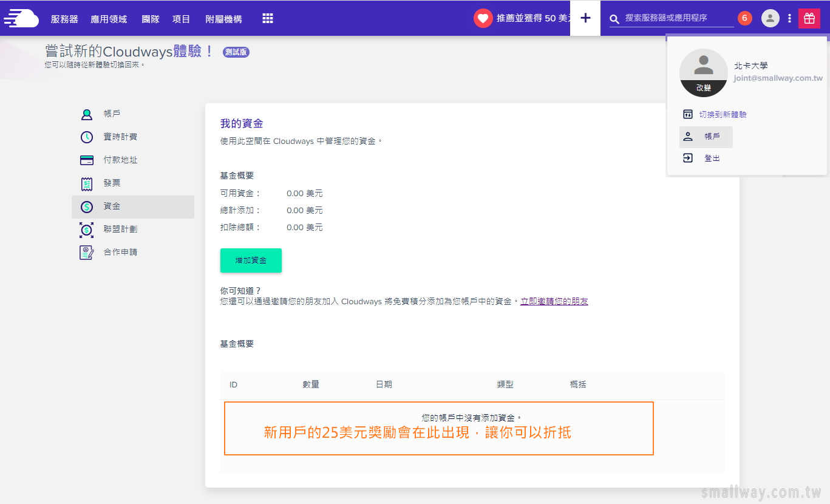Click the 總計添加 0.00 美元 value

[x=305, y=211]
